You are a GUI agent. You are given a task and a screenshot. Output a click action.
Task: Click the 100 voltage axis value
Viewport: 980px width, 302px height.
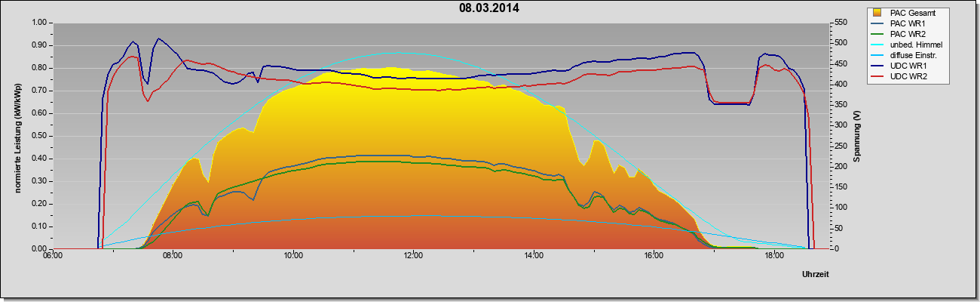[x=839, y=208]
